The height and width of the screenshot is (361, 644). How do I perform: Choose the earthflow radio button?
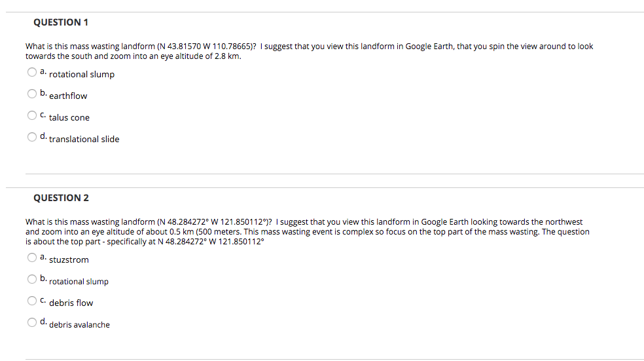pyautogui.click(x=32, y=94)
